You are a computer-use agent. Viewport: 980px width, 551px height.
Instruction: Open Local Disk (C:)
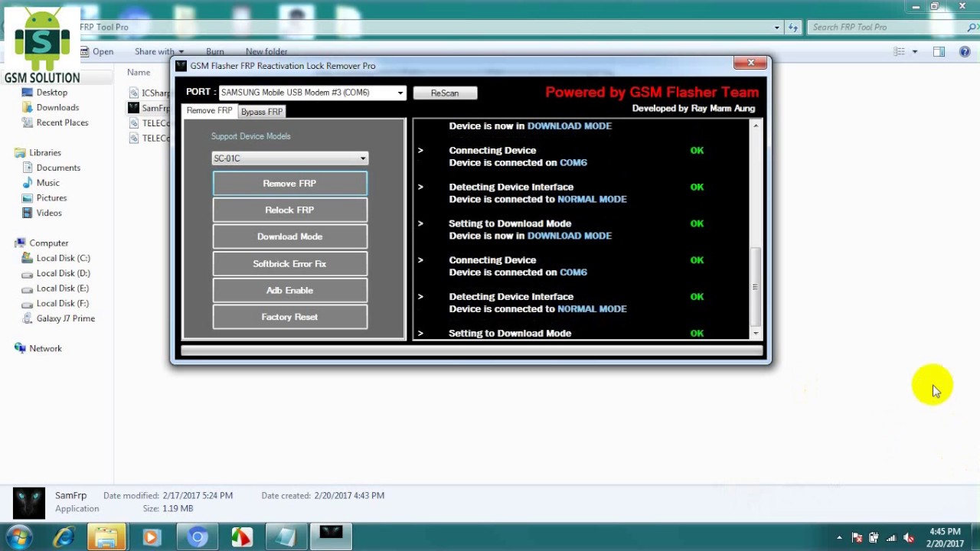pyautogui.click(x=63, y=258)
